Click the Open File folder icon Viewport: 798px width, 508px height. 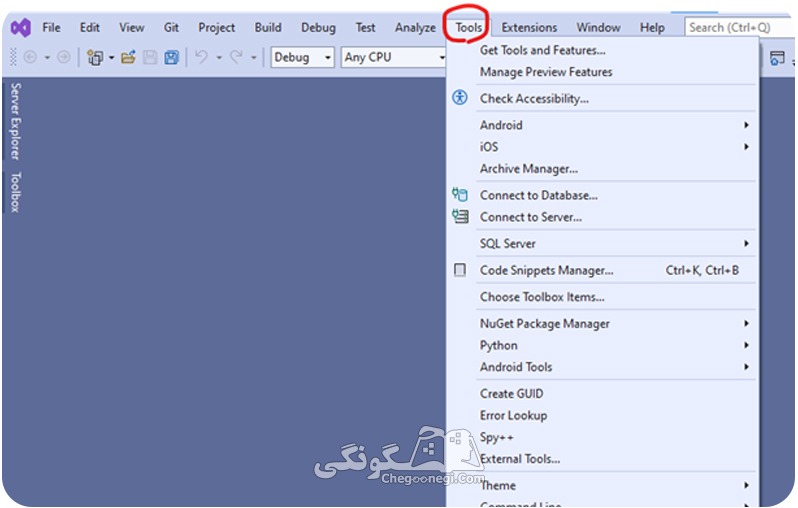(128, 57)
